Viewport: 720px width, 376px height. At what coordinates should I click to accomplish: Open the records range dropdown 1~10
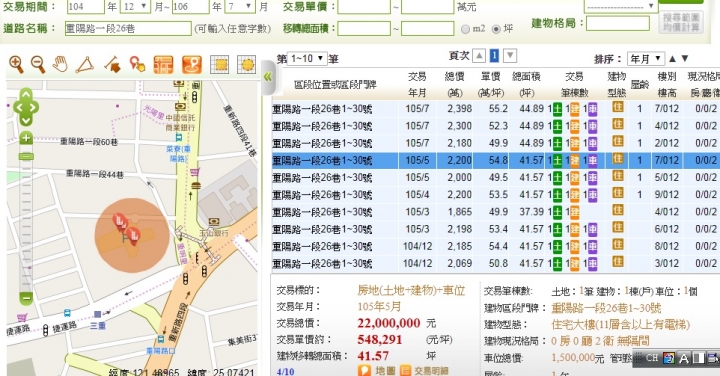click(307, 58)
